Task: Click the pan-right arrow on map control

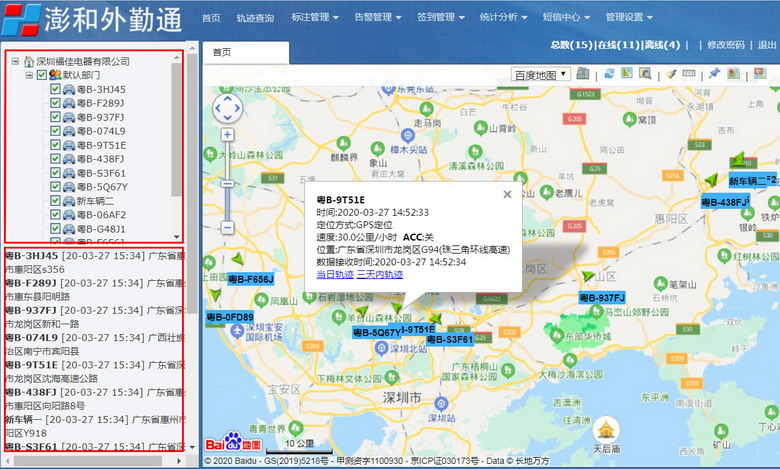Action: click(x=237, y=108)
